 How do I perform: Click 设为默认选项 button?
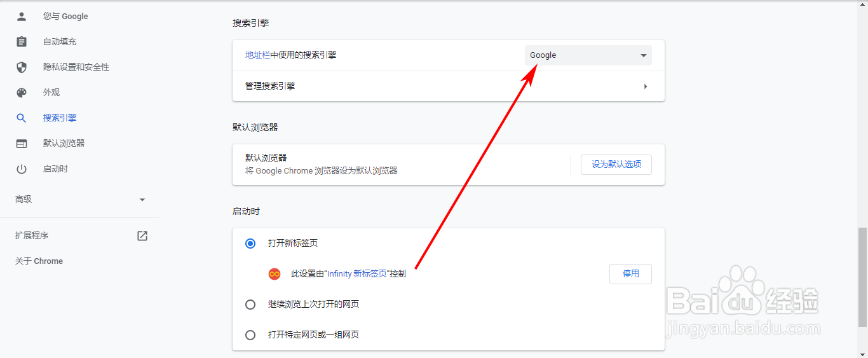pyautogui.click(x=616, y=165)
